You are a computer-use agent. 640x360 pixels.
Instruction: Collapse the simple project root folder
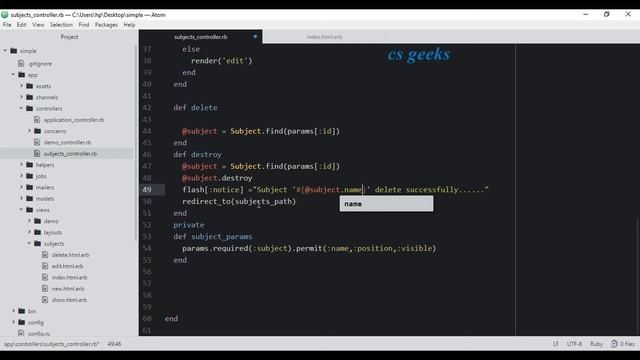[5, 51]
